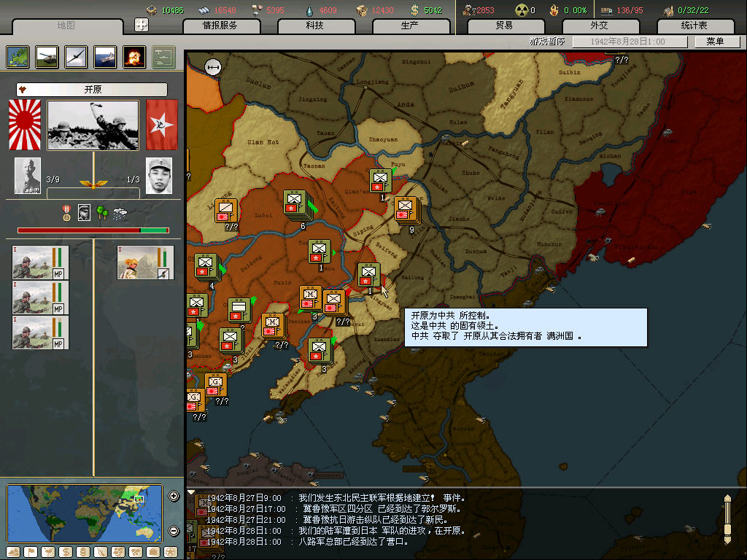Select the Japanese armor stack labeled 3
747x560 pixels.
click(x=311, y=298)
